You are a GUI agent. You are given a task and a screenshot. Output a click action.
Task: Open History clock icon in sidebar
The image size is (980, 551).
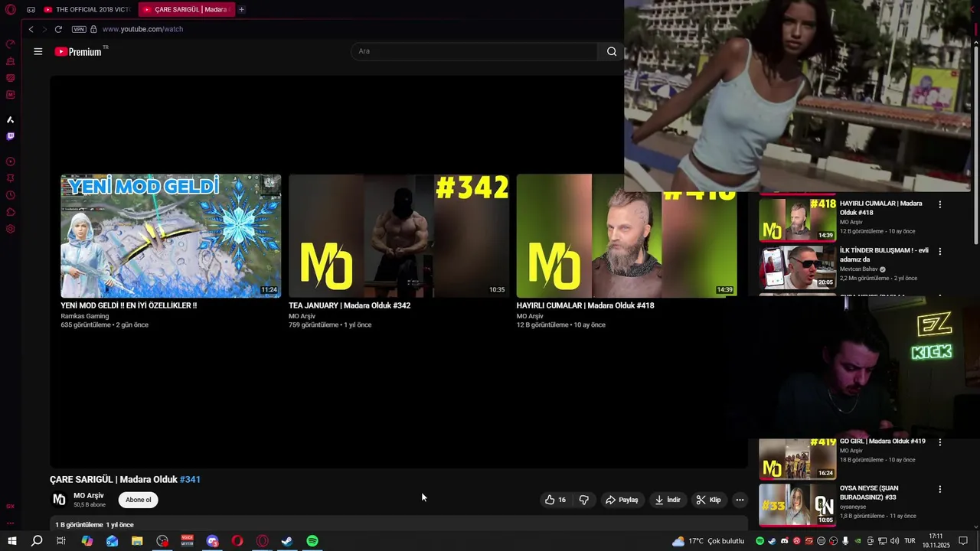click(x=11, y=195)
